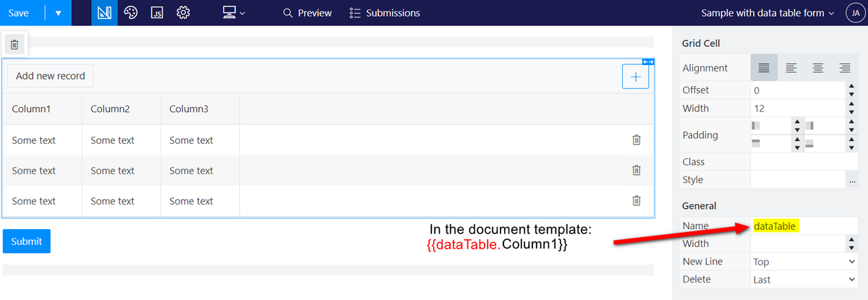Open form settings gear icon
This screenshot has height=300, width=868.
pos(183,13)
